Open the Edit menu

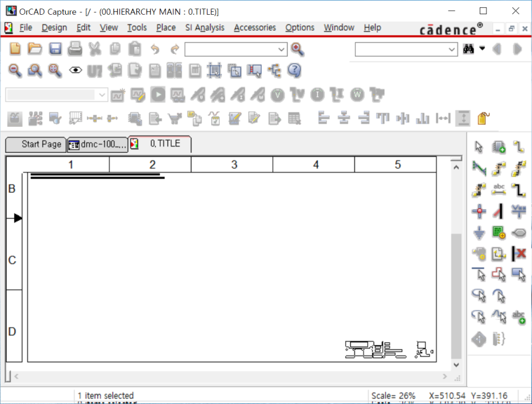click(83, 27)
